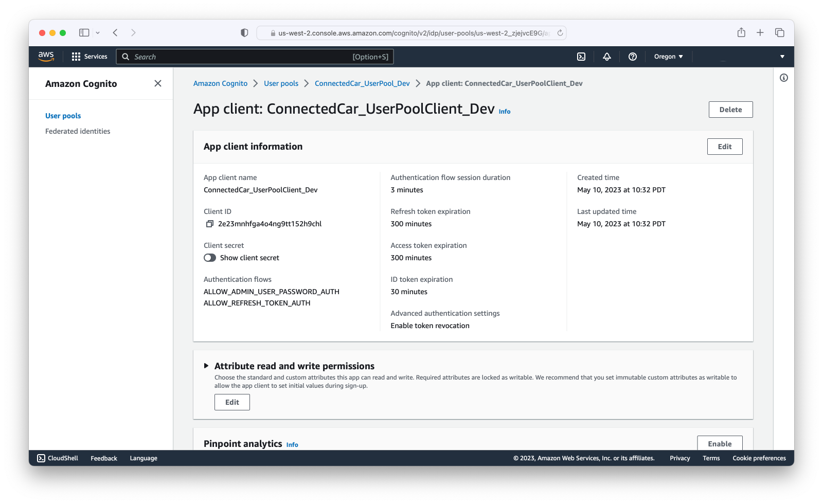This screenshot has height=504, width=823.
Task: Select User pools in side navigation
Action: click(x=63, y=116)
